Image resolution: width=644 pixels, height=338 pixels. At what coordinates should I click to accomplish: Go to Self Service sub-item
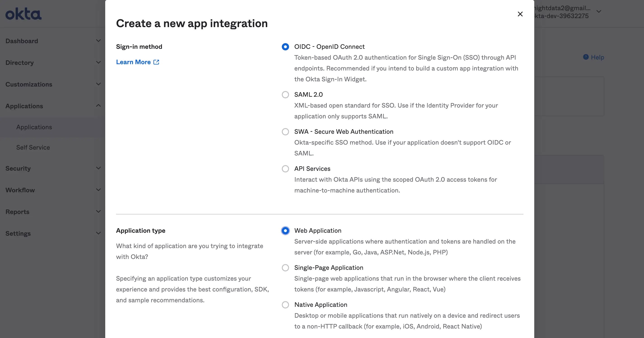33,147
